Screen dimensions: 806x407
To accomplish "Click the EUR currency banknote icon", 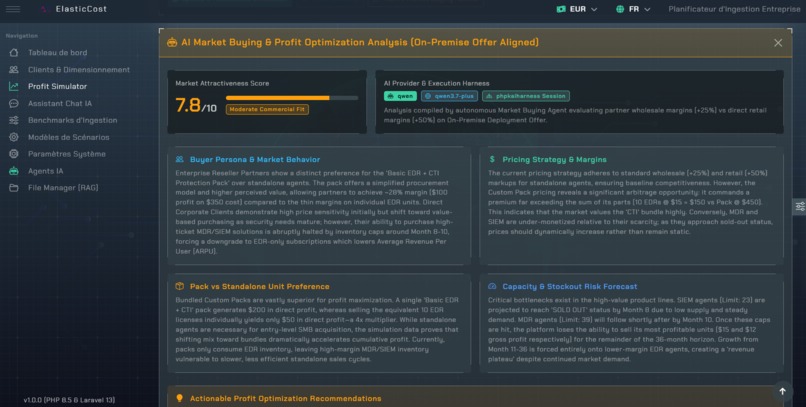I will click(561, 9).
